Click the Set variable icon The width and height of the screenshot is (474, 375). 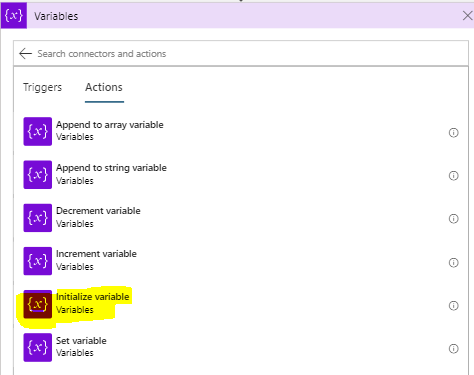[x=38, y=347]
